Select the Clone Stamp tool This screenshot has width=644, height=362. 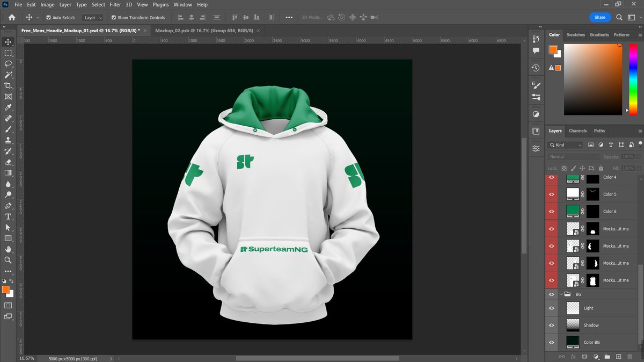click(8, 140)
